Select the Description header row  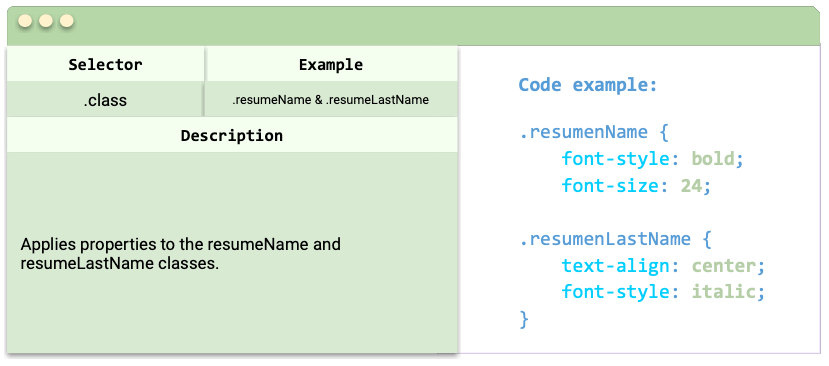click(x=232, y=135)
